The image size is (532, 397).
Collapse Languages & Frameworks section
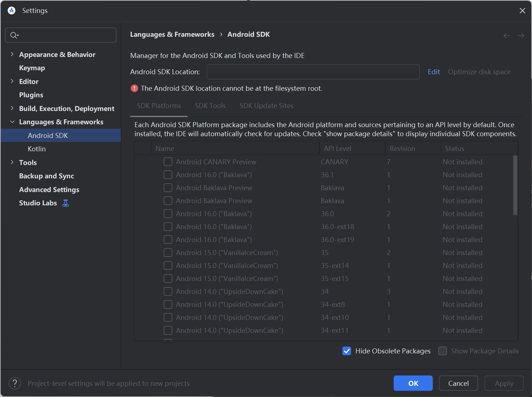[x=12, y=122]
